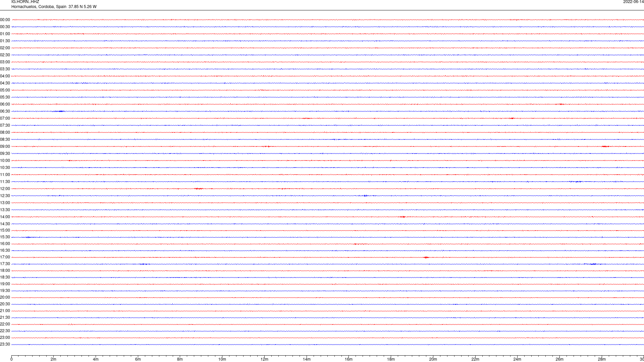Viewport: 644px width, 362px height.
Task: Select the 07:00 time row label
Action: 5,118
